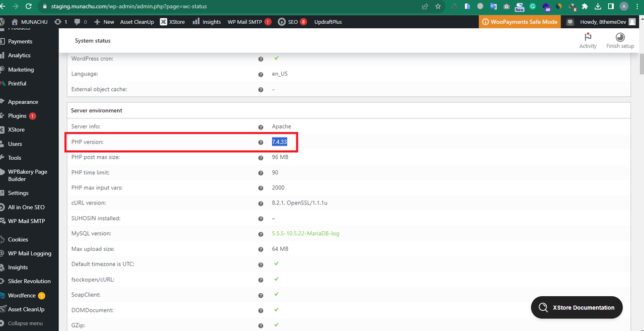This screenshot has height=331, width=644.
Task: Open the Activity panel
Action: click(x=588, y=41)
